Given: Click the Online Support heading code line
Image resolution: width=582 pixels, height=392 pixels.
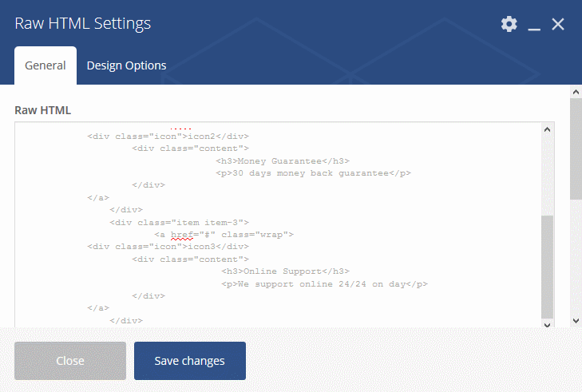Looking at the screenshot, I should 286,271.
